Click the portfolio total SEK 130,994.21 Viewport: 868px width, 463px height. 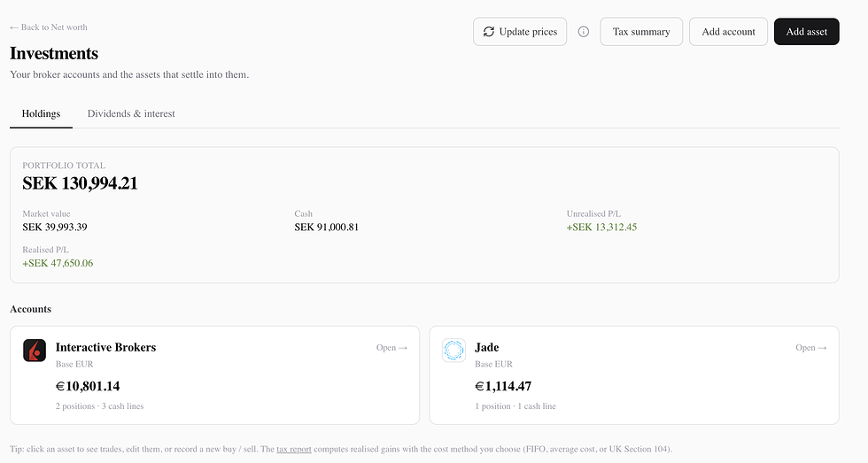point(80,183)
